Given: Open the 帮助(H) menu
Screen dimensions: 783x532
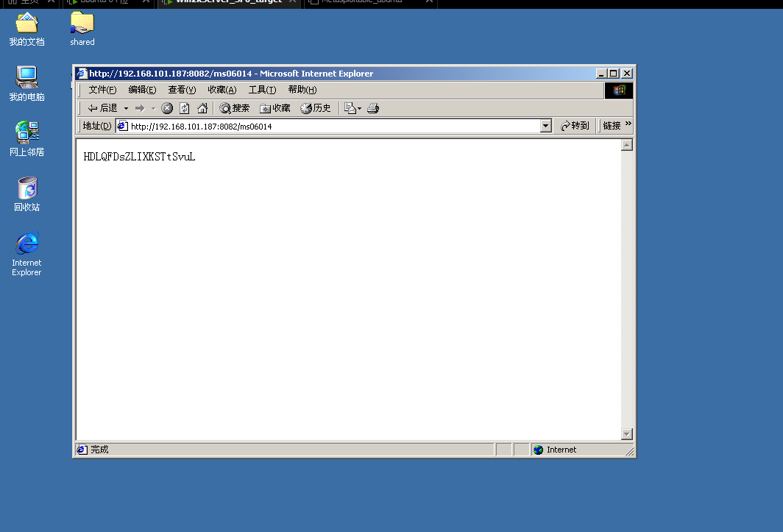Looking at the screenshot, I should point(302,90).
